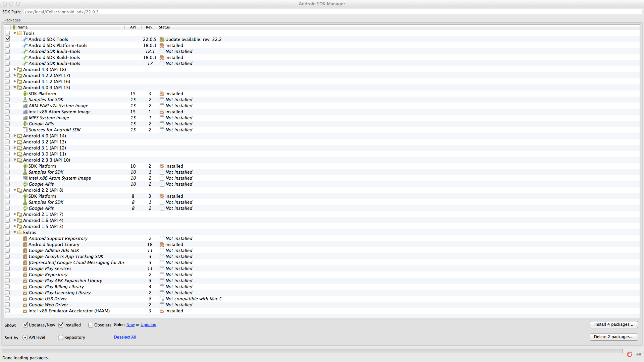Screen dimensions: 644x362
Task: Uncheck the Android SDK Tools checkbox
Action: click(8, 39)
